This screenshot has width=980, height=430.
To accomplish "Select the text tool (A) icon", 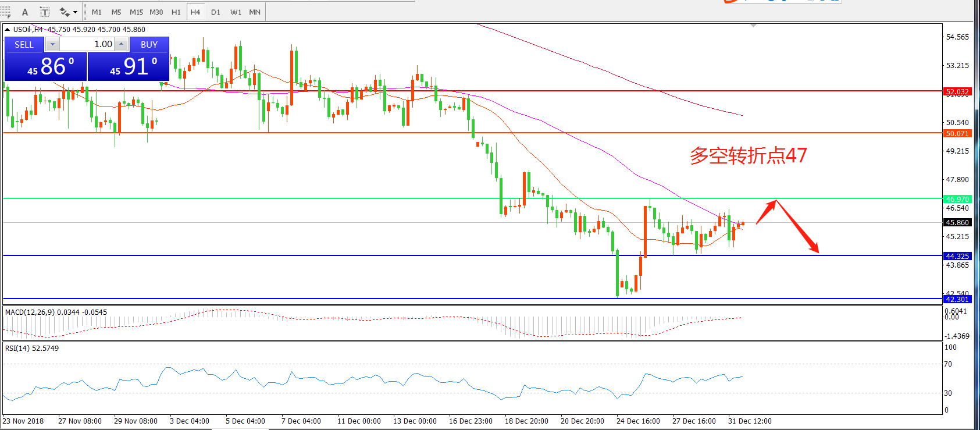I will (25, 12).
